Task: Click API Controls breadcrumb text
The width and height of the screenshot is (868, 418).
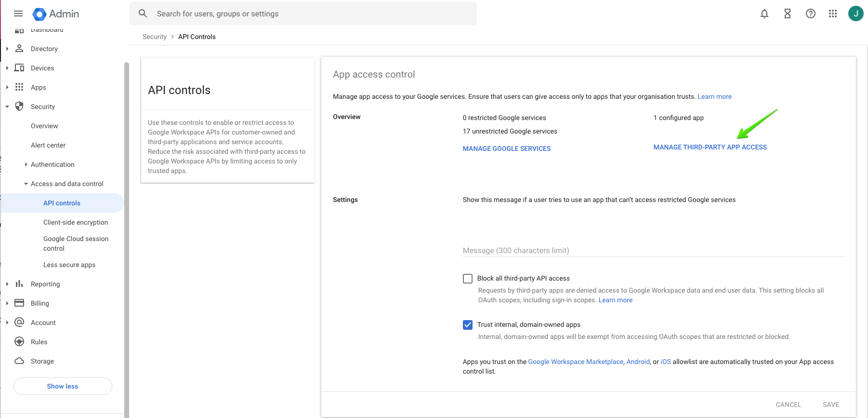Action: click(197, 37)
